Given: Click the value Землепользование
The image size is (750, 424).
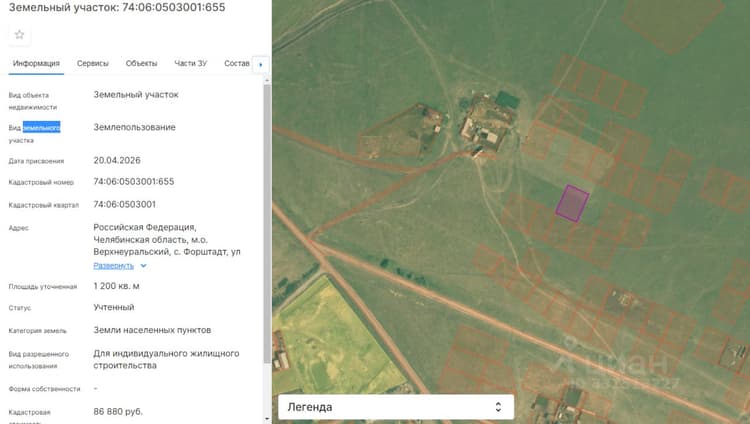Looking at the screenshot, I should (134, 127).
